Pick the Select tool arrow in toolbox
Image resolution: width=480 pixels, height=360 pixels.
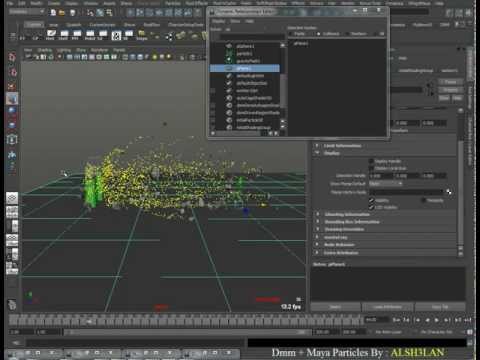12,57
